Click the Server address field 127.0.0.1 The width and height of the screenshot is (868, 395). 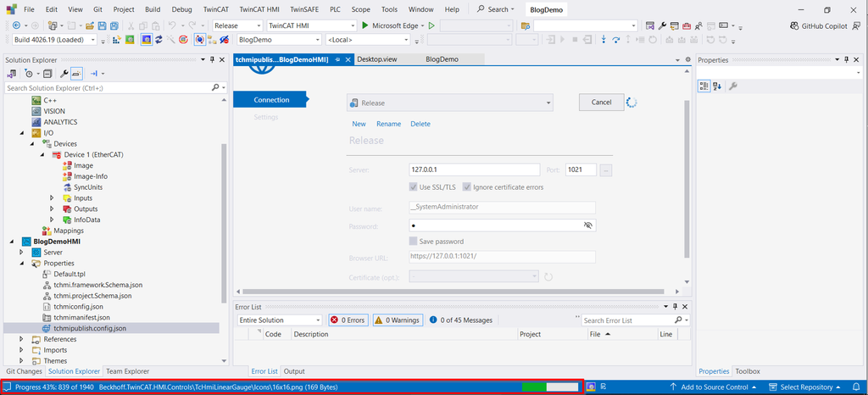tap(474, 170)
